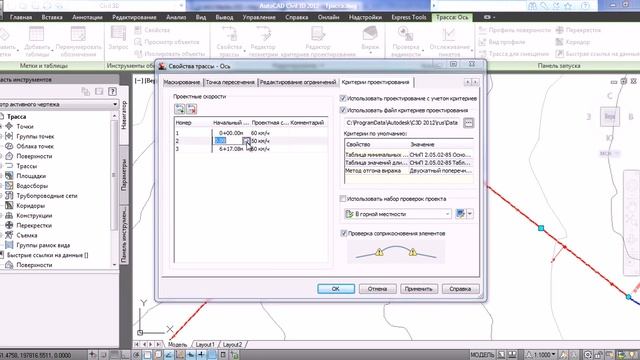Image resolution: width=640 pixels, height=360 pixels.
Task: Click Быстрые ссылки на данные tree item
Action: pos(47,255)
